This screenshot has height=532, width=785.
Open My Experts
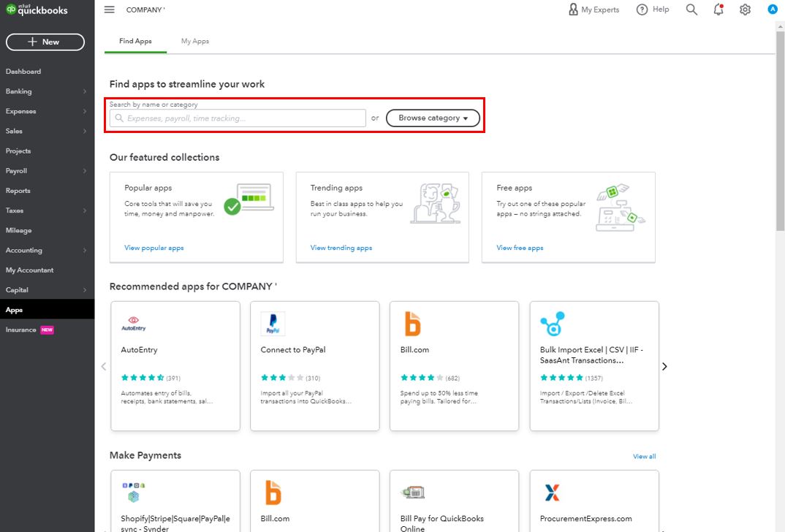click(594, 9)
